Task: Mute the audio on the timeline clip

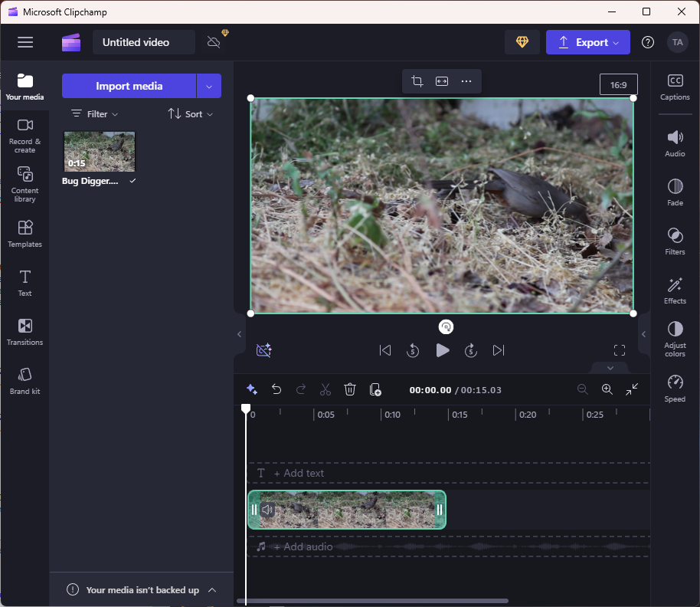Action: 267,510
